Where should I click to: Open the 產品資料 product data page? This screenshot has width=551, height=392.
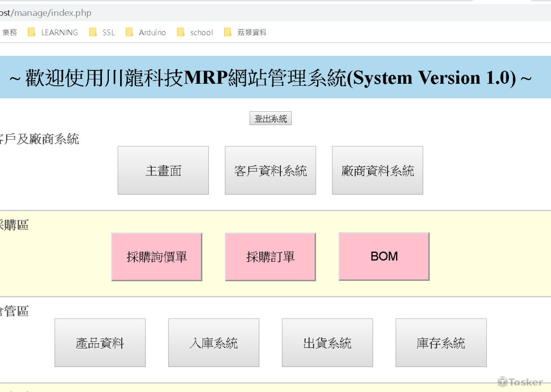[x=100, y=342]
